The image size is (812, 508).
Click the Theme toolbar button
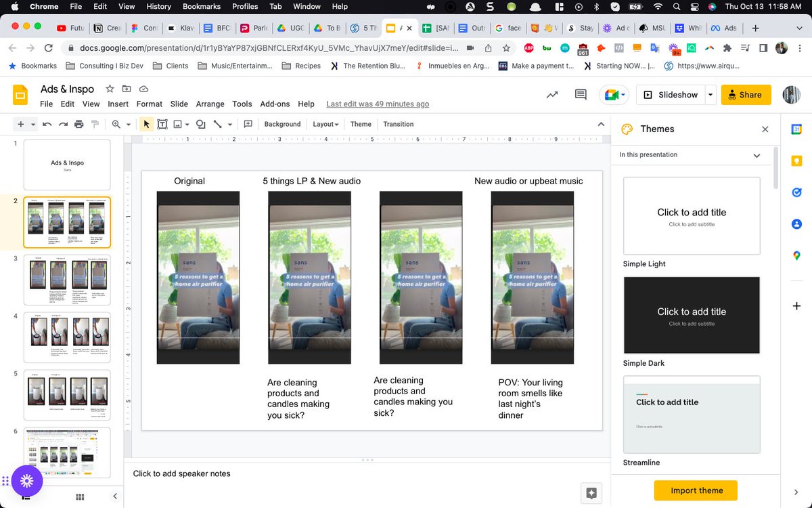point(361,124)
